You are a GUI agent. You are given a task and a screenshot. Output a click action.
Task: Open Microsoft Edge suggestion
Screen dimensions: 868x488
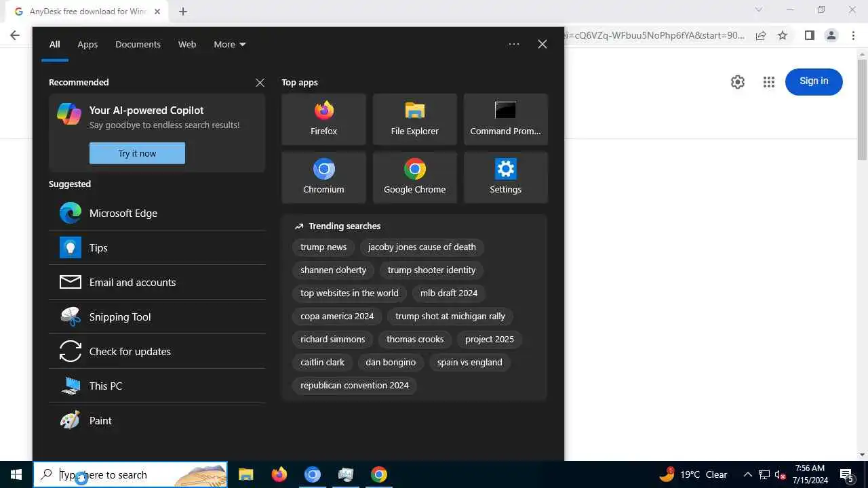click(x=157, y=213)
